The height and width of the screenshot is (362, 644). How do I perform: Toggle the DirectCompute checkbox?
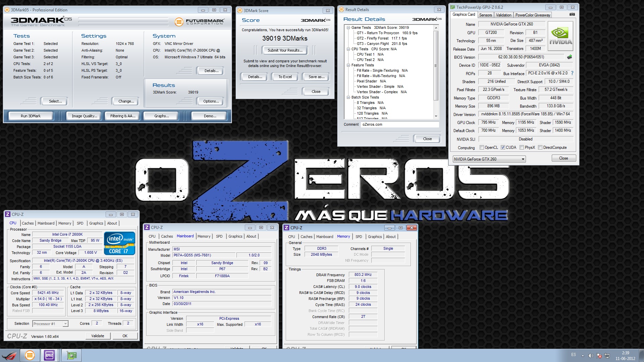[540, 147]
